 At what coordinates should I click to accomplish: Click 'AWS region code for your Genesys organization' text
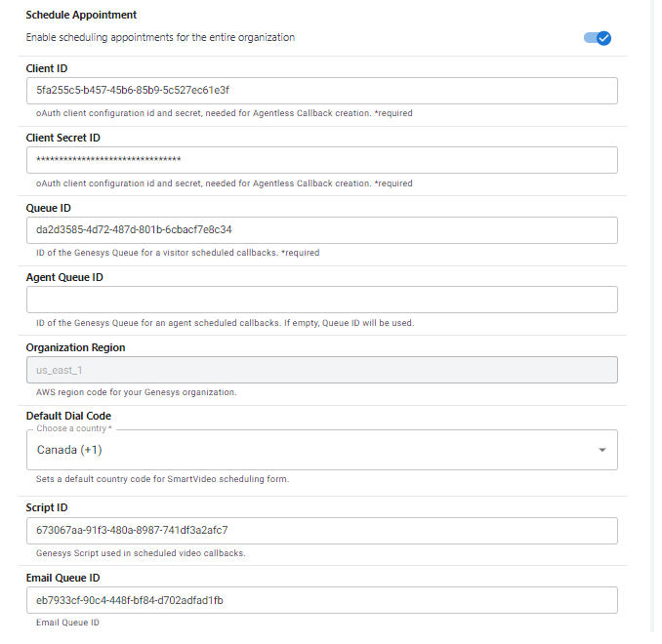[136, 392]
